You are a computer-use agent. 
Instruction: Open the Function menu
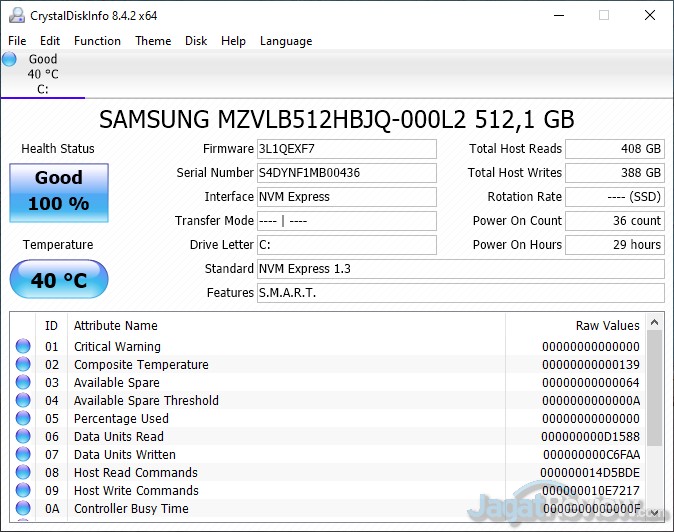[x=97, y=41]
